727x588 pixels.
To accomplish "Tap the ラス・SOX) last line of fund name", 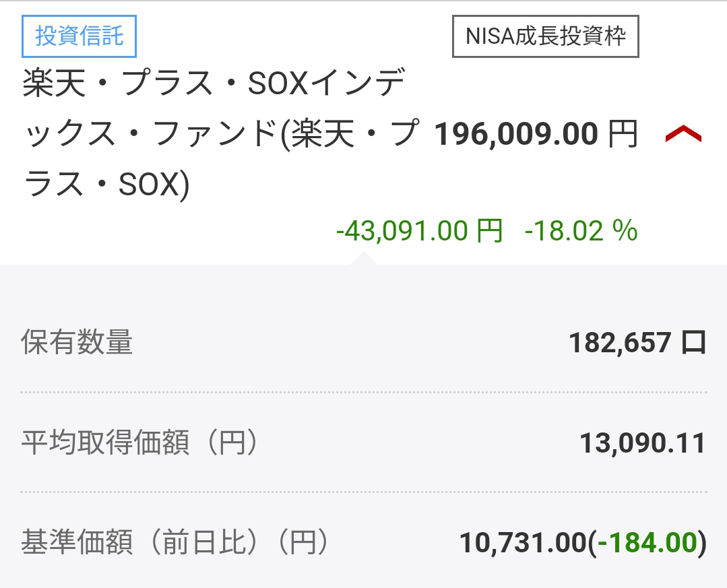I will (x=106, y=184).
